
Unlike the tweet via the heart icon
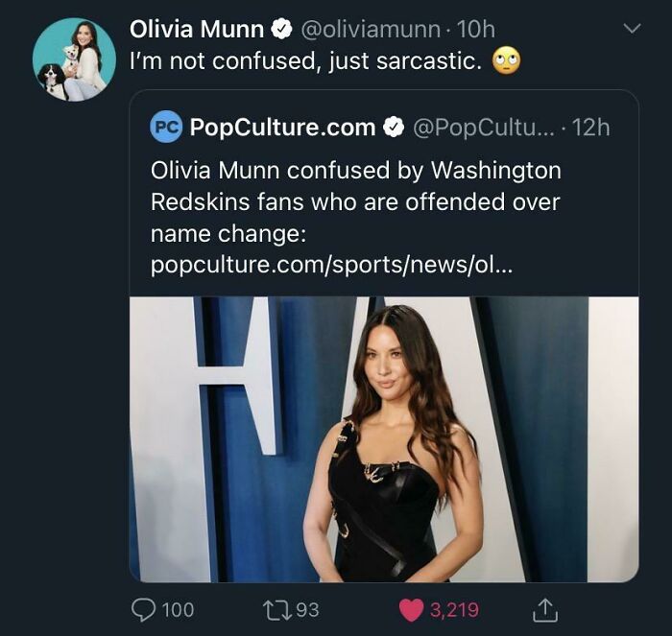(411, 609)
